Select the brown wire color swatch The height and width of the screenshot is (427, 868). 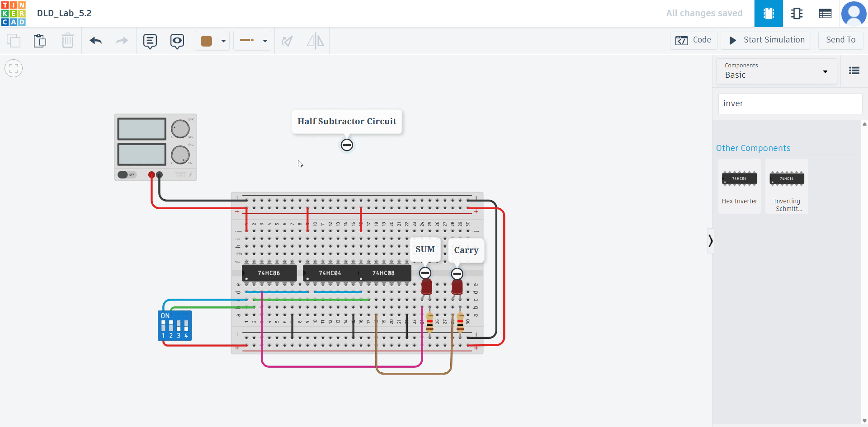(207, 41)
